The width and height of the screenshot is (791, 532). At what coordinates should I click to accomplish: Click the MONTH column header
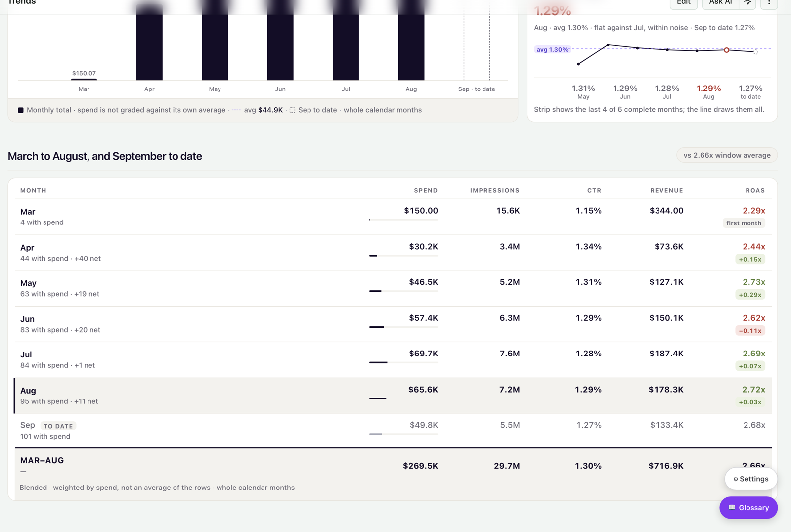point(33,190)
